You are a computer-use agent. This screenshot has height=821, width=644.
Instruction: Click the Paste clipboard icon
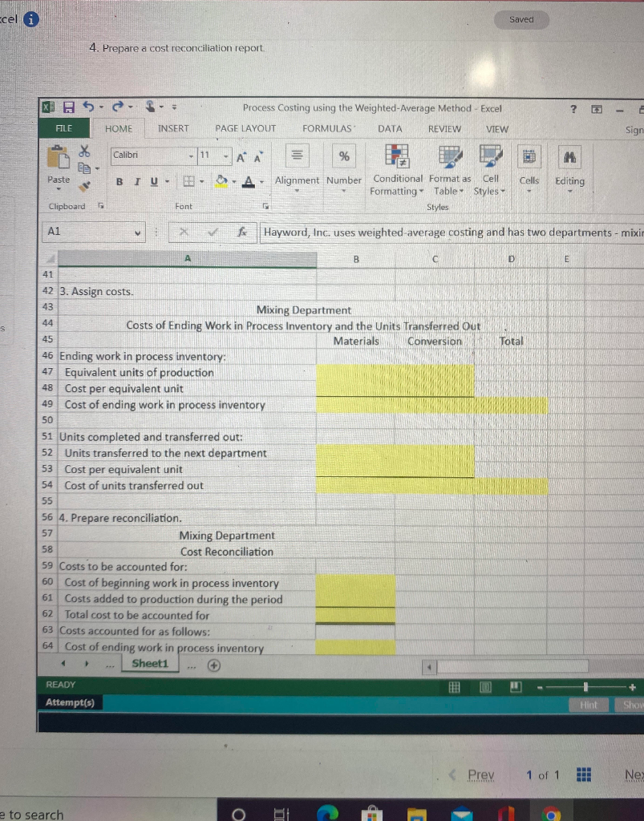[x=58, y=157]
